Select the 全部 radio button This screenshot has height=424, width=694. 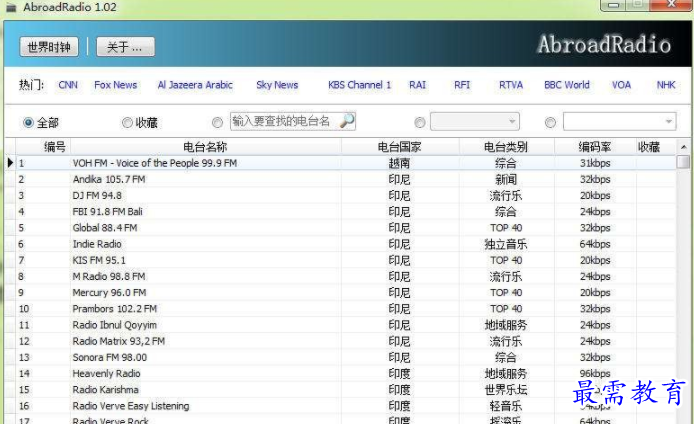(x=28, y=122)
